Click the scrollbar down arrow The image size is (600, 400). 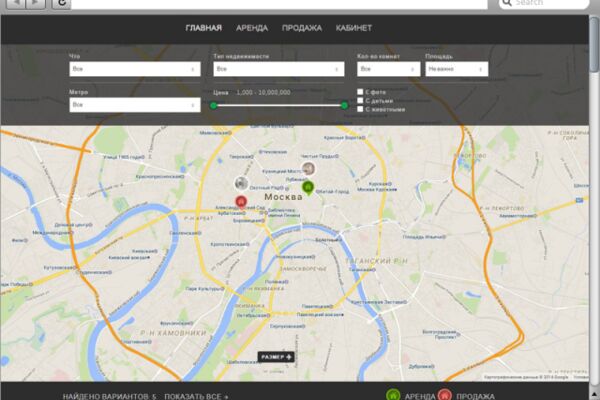594,394
